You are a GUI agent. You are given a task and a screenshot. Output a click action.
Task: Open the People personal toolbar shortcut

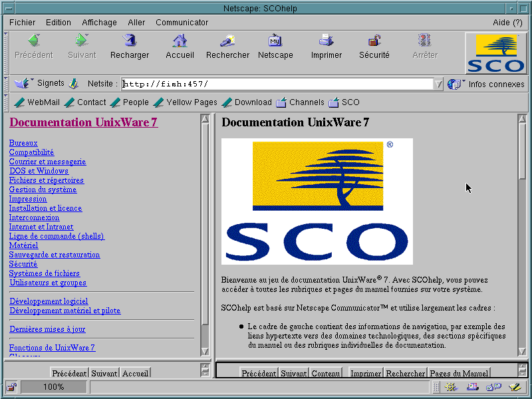(129, 102)
